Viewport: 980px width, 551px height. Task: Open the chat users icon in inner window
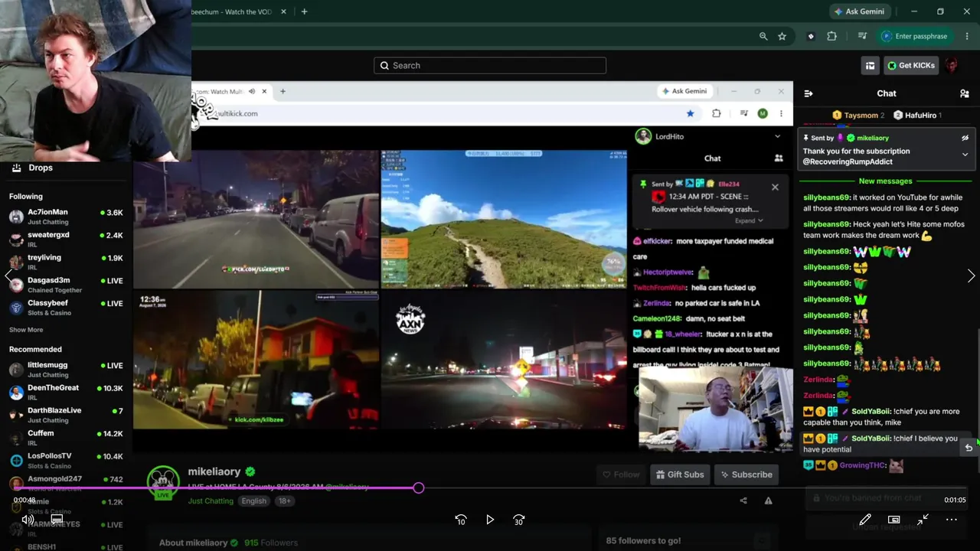tap(779, 158)
